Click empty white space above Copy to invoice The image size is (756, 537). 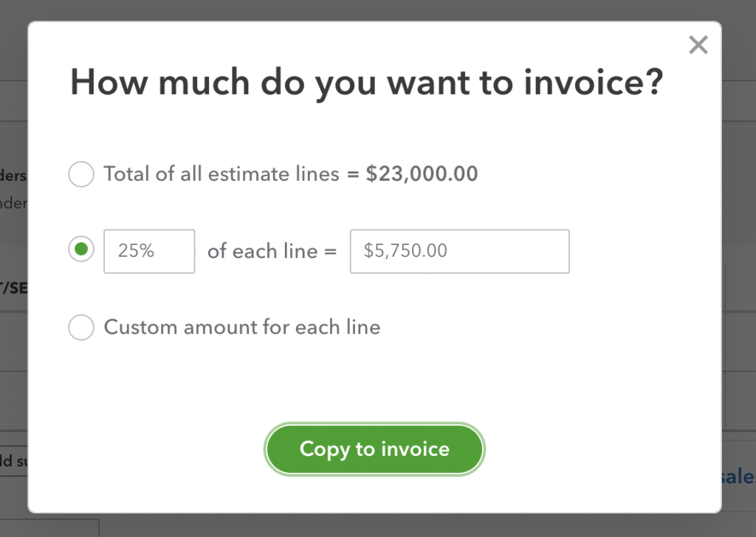click(374, 384)
